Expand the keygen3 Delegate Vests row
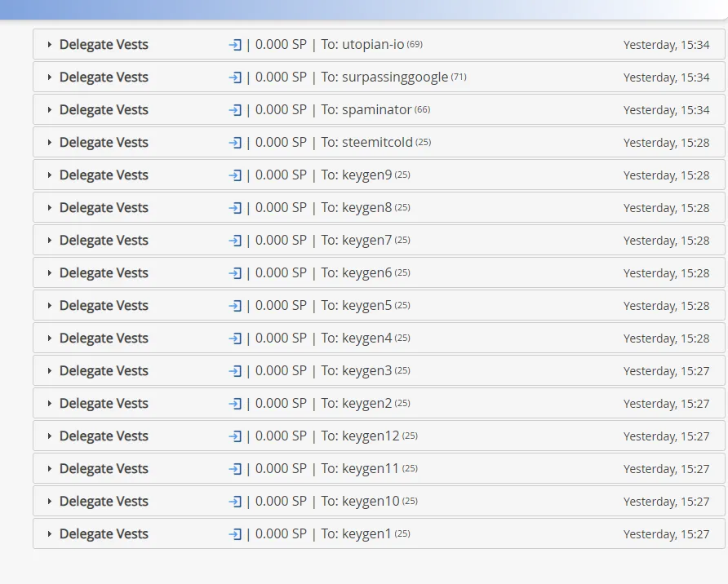The width and height of the screenshot is (728, 584). (x=49, y=370)
